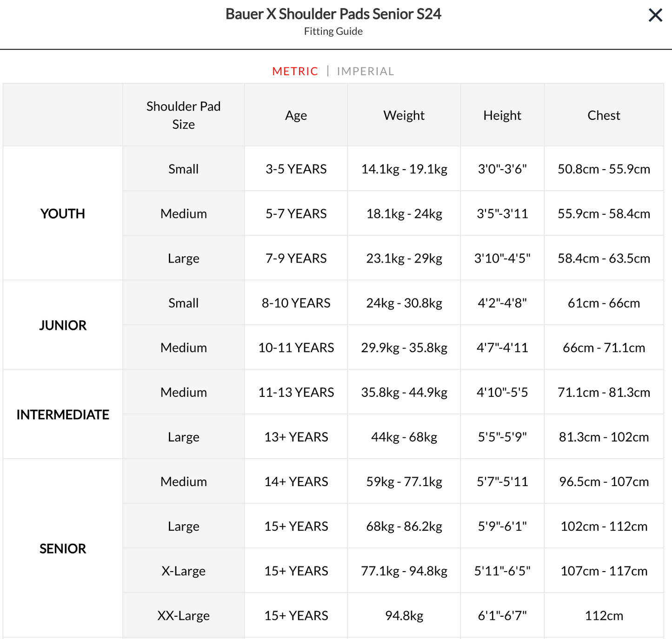Click the '5-7 YEARS' age cell
This screenshot has height=639, width=672.
(x=296, y=214)
